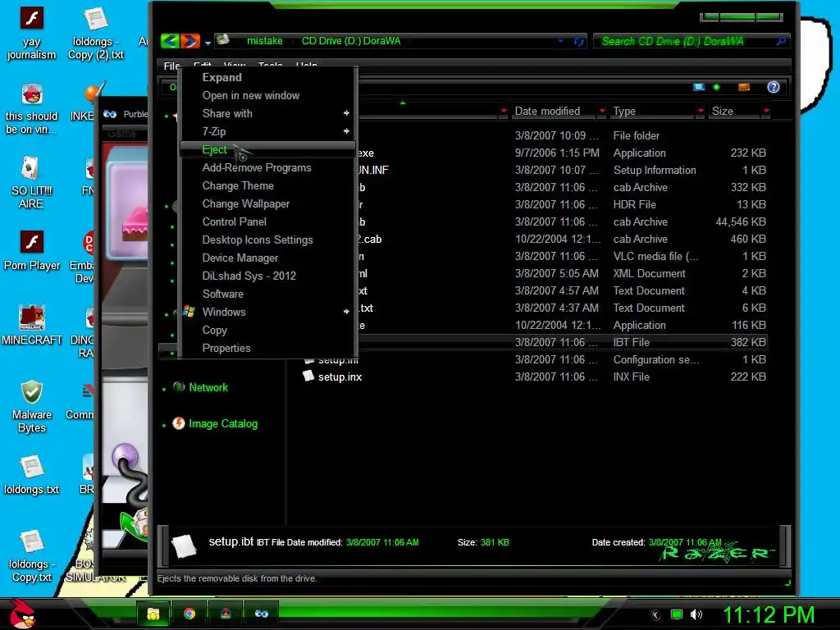This screenshot has width=840, height=630.
Task: Choose Change Wallpaper from context menu
Action: pyautogui.click(x=267, y=203)
